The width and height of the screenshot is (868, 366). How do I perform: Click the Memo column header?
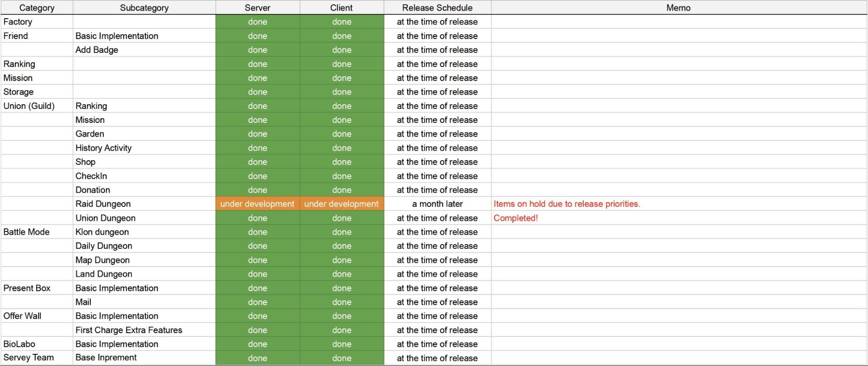tap(678, 8)
